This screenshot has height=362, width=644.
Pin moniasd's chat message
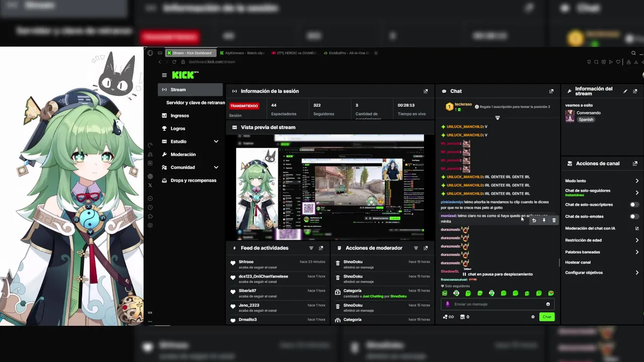pyautogui.click(x=544, y=220)
